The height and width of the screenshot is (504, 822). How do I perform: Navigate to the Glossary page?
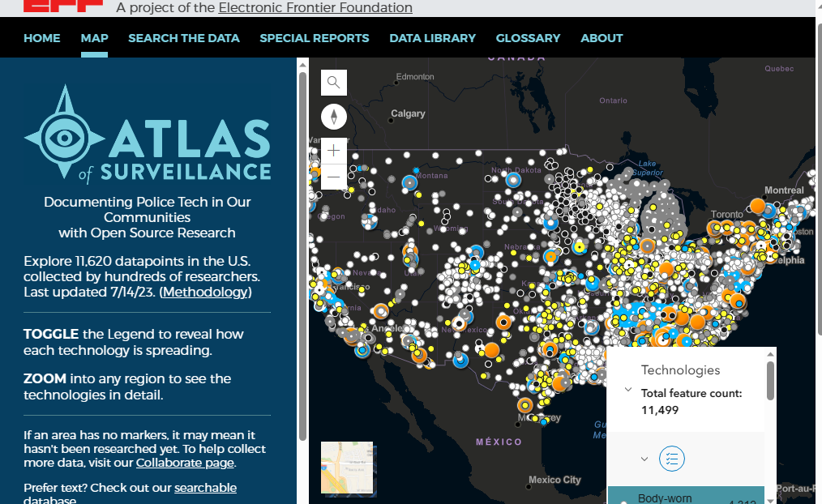click(528, 38)
